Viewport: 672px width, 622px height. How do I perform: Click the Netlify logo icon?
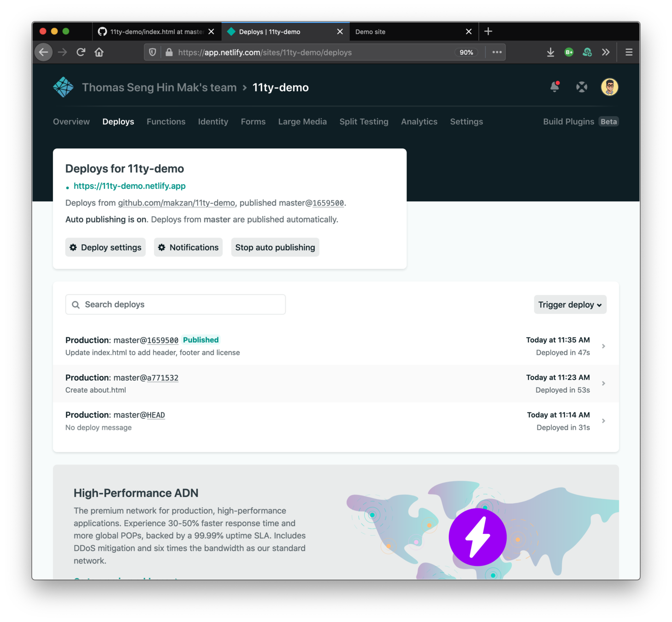[63, 87]
